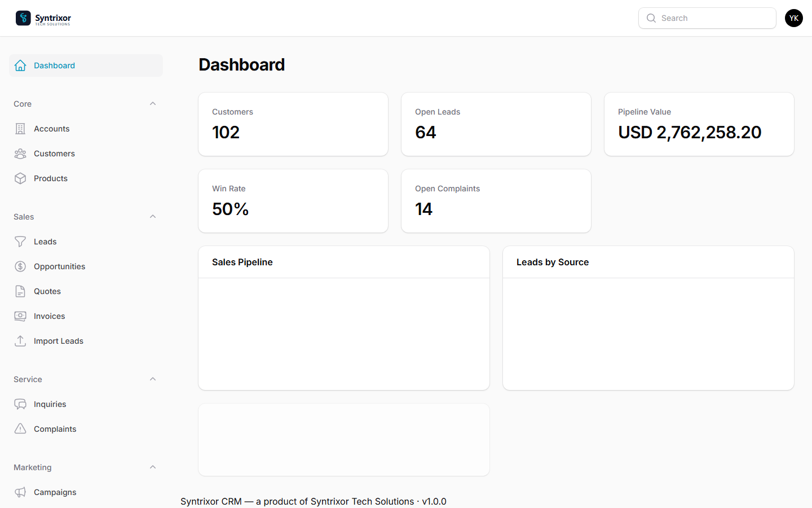Click the Syntrixor CRM footer text
The image size is (812, 508).
coord(314,501)
